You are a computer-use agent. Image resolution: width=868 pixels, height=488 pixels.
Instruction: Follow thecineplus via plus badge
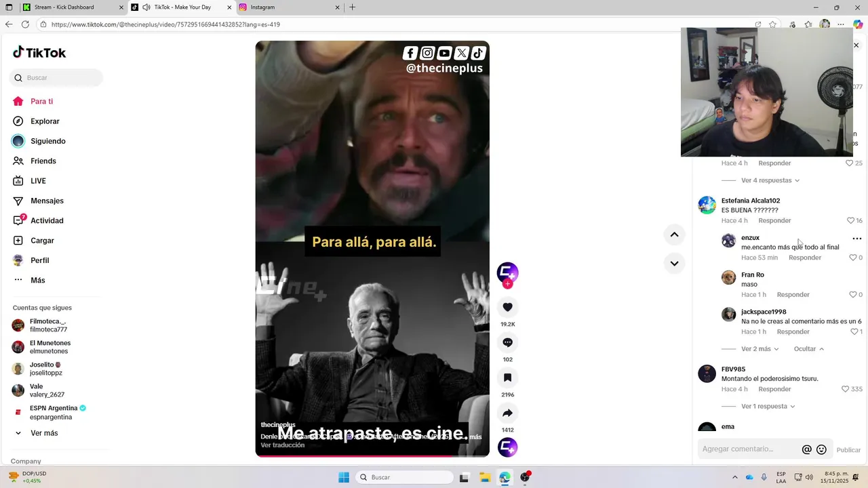(507, 284)
